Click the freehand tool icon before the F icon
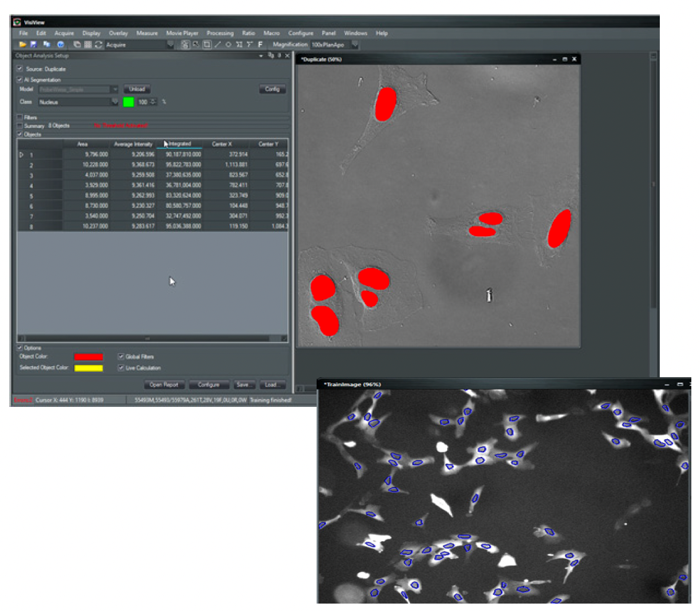The height and width of the screenshot is (611, 700). pyautogui.click(x=250, y=45)
